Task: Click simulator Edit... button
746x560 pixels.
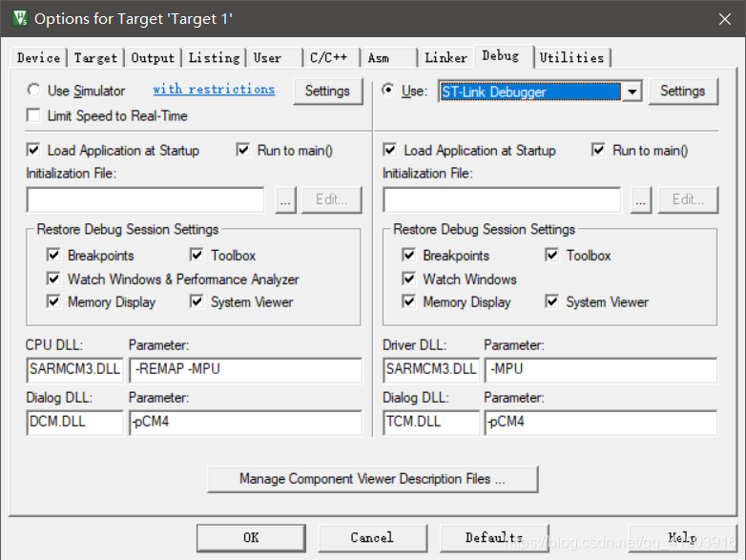Action: (x=332, y=199)
